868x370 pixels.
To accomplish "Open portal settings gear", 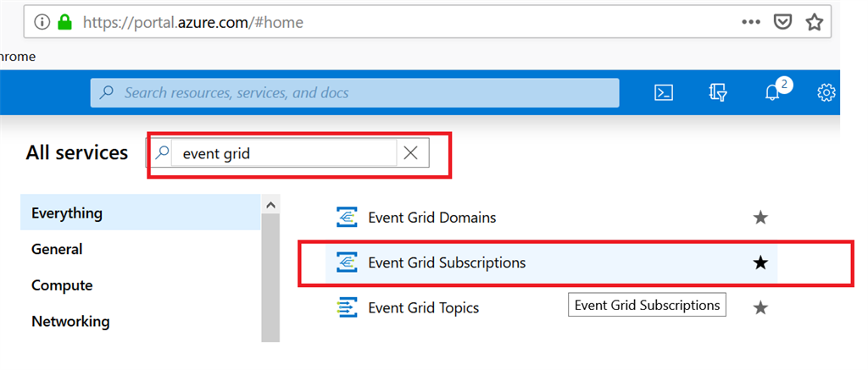I will coord(826,93).
